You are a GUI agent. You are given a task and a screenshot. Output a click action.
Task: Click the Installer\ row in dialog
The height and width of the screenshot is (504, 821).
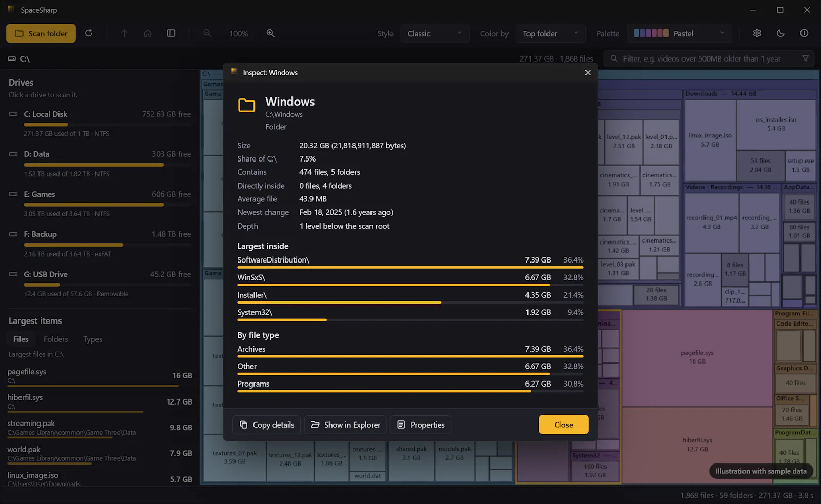click(410, 296)
